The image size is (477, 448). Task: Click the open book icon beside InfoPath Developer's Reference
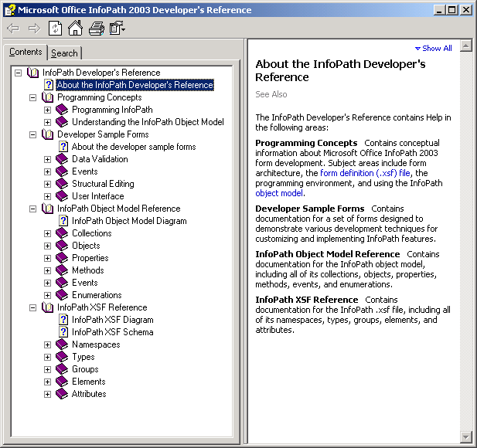[x=32, y=73]
